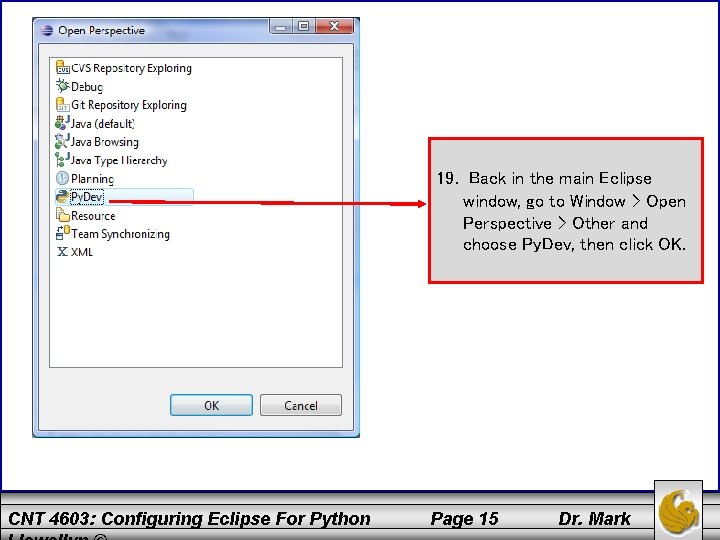Click the Planning clock icon
Viewport: 720px width, 540px height.
coord(62,178)
